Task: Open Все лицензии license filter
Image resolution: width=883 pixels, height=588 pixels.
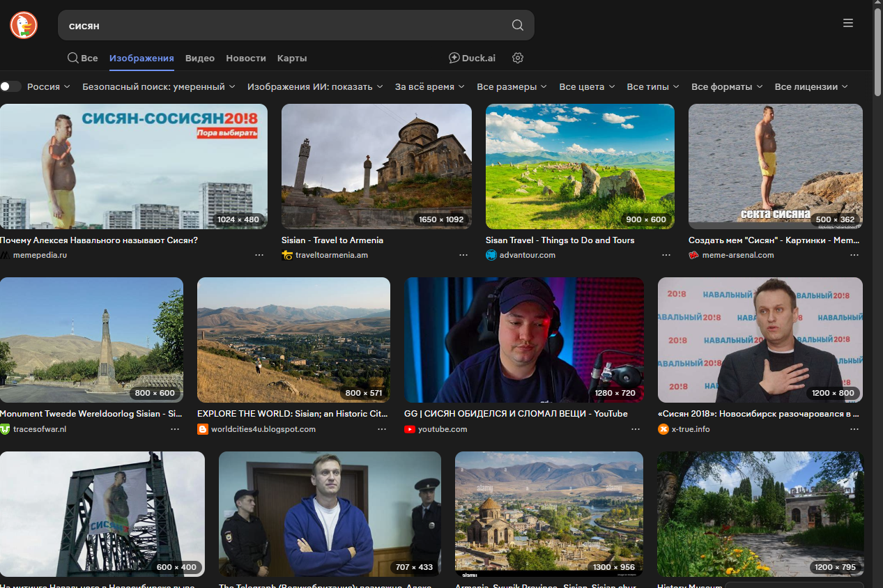Action: point(811,86)
